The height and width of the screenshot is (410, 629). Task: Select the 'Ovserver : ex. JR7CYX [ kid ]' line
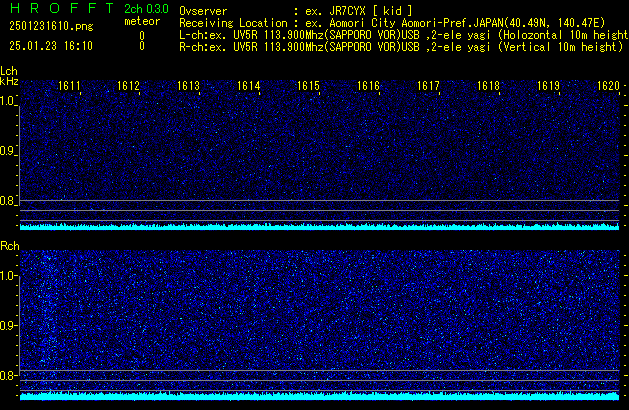(296, 11)
